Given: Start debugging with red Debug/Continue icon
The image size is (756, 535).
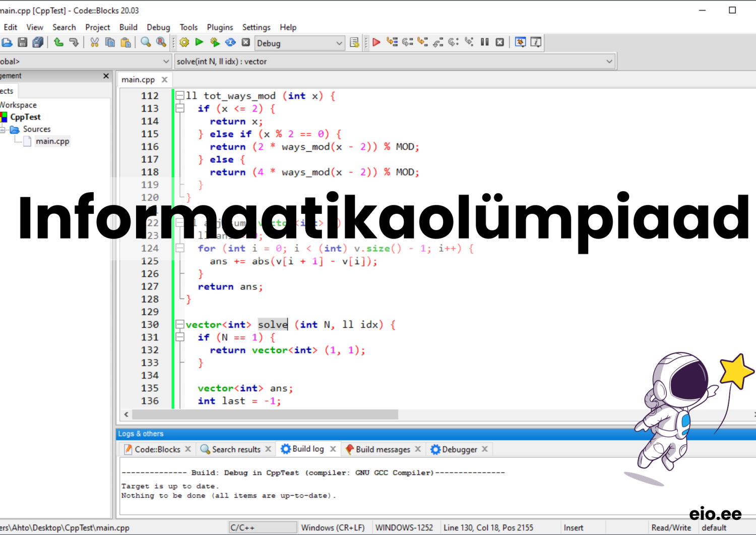Looking at the screenshot, I should [376, 42].
